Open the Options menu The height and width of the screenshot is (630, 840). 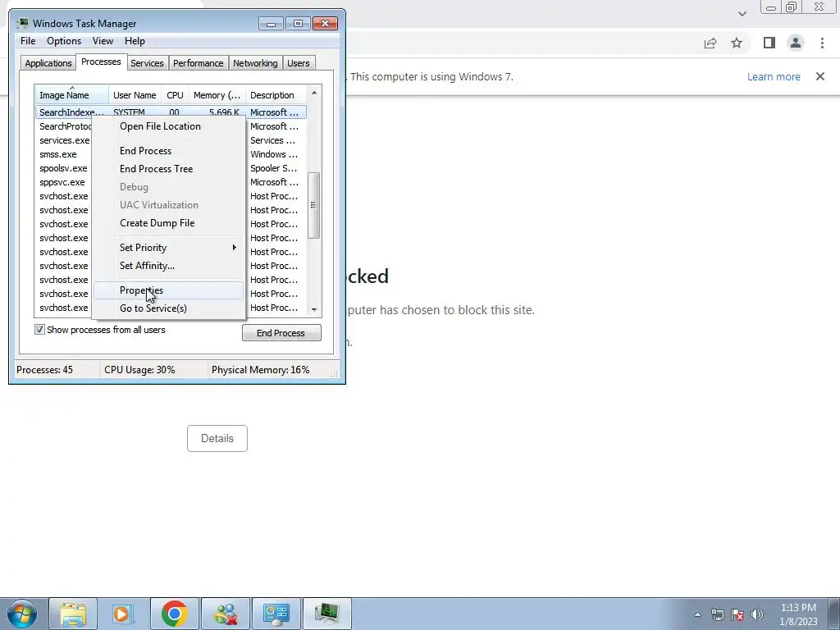[x=64, y=41]
